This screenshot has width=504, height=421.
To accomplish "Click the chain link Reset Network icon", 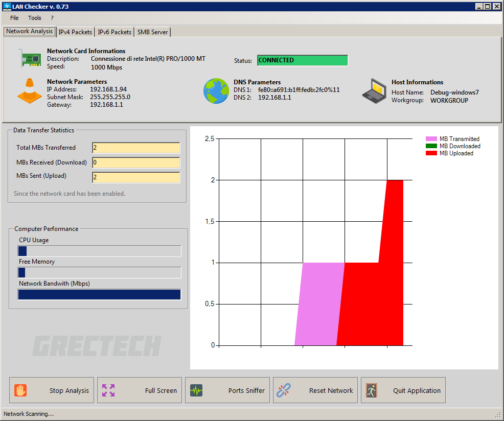I will tap(284, 390).
